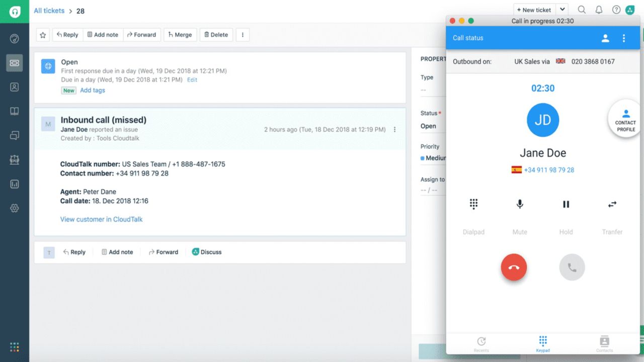This screenshot has height=362, width=644.
Task: Click Add note in the ticket toolbar
Action: click(103, 35)
